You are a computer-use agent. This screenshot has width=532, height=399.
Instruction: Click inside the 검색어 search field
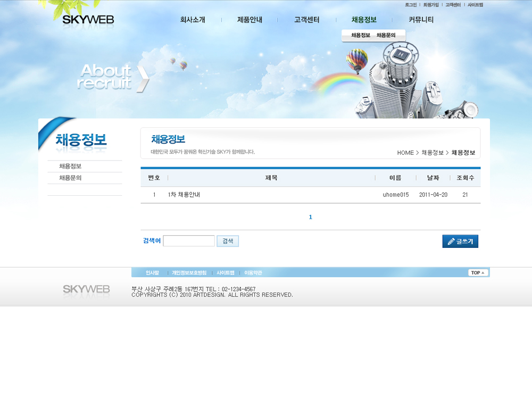coord(189,241)
